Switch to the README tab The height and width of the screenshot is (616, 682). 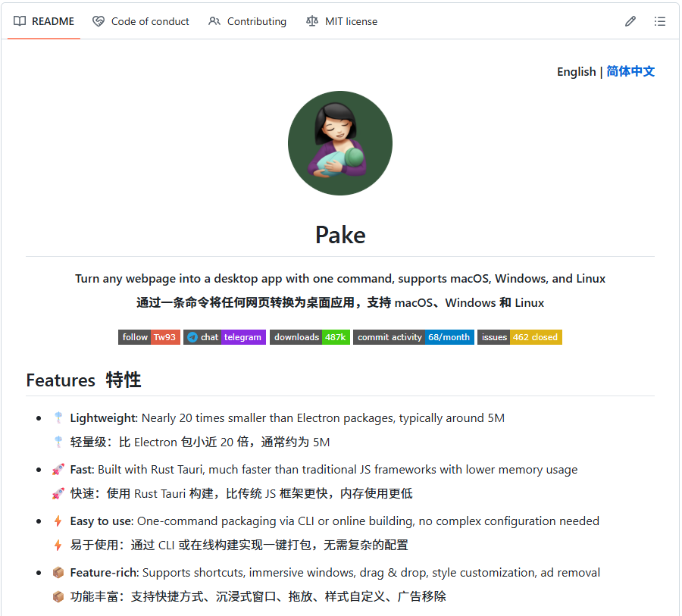pos(43,21)
